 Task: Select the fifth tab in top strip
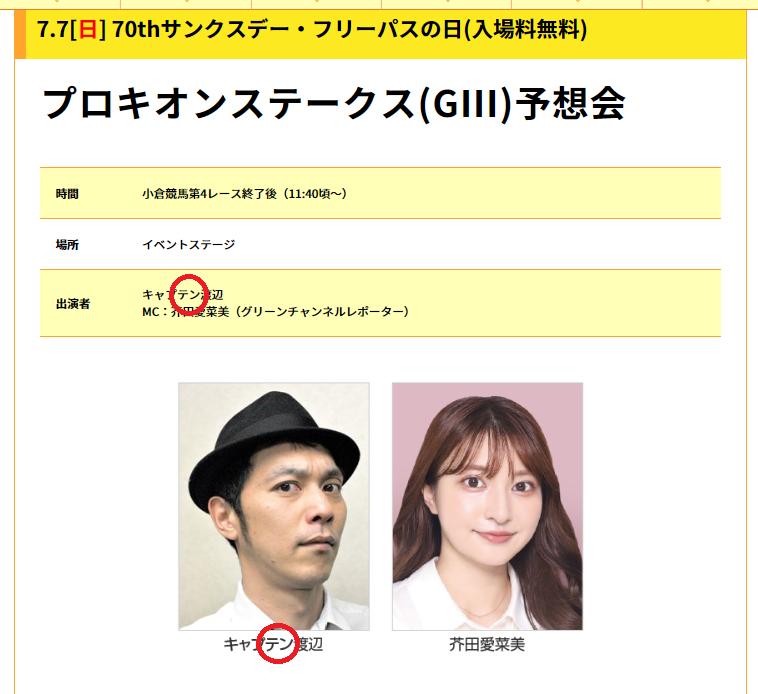pyautogui.click(x=577, y=4)
